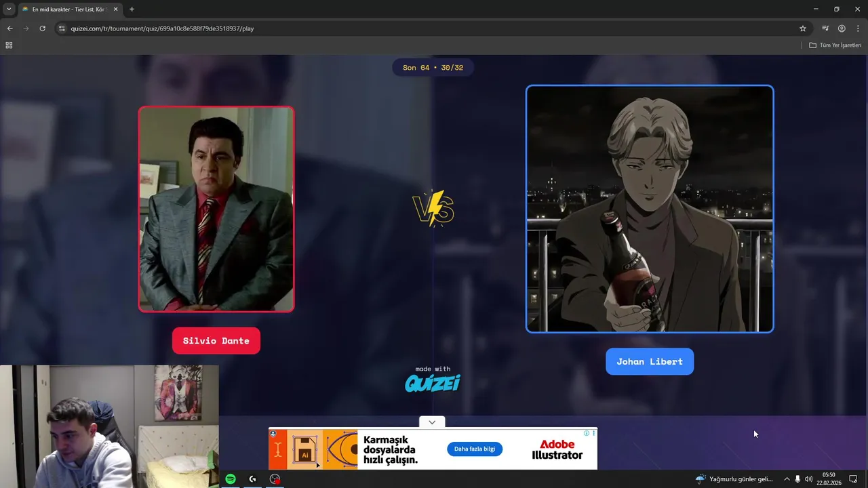
Task: Open the media control icon in toolbar
Action: tap(825, 28)
